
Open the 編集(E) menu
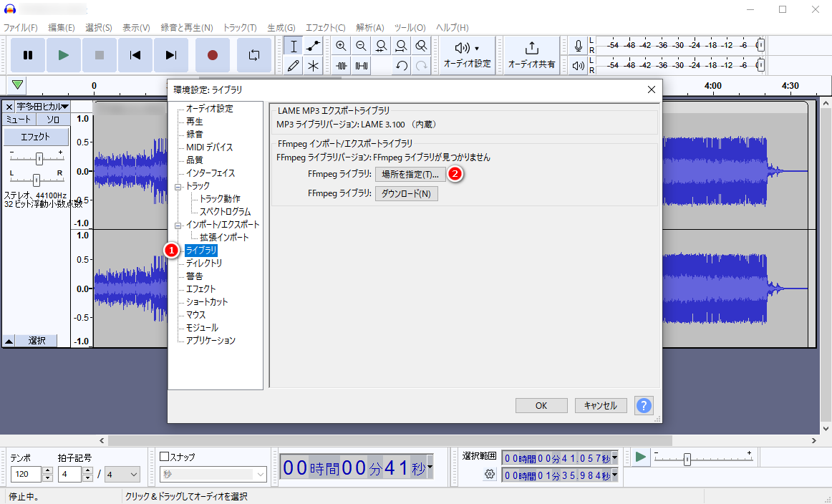[x=62, y=28]
